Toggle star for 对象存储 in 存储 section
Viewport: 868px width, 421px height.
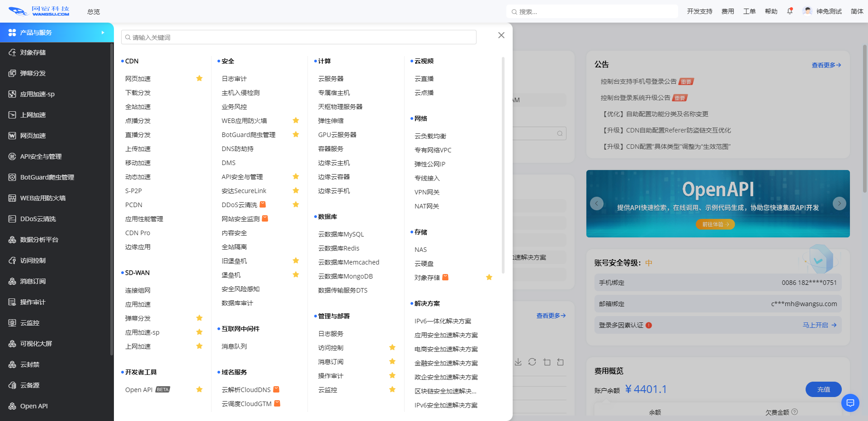point(489,277)
